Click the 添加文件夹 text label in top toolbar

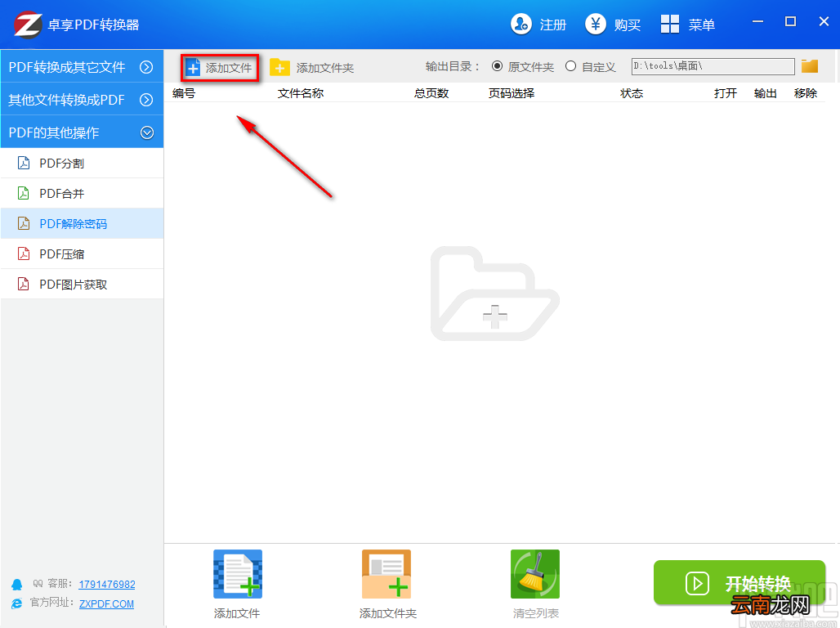coord(325,68)
